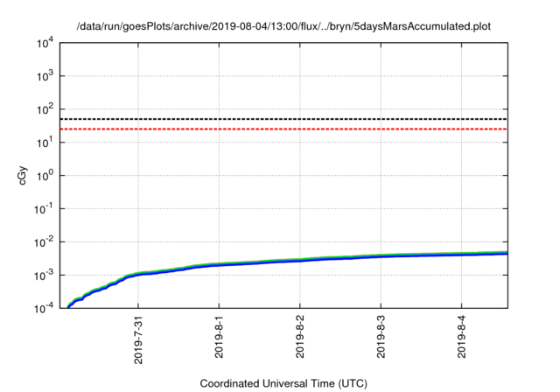Click the 10^-3 y-axis tick label
Viewport: 560px width, 392px height.
(44, 276)
